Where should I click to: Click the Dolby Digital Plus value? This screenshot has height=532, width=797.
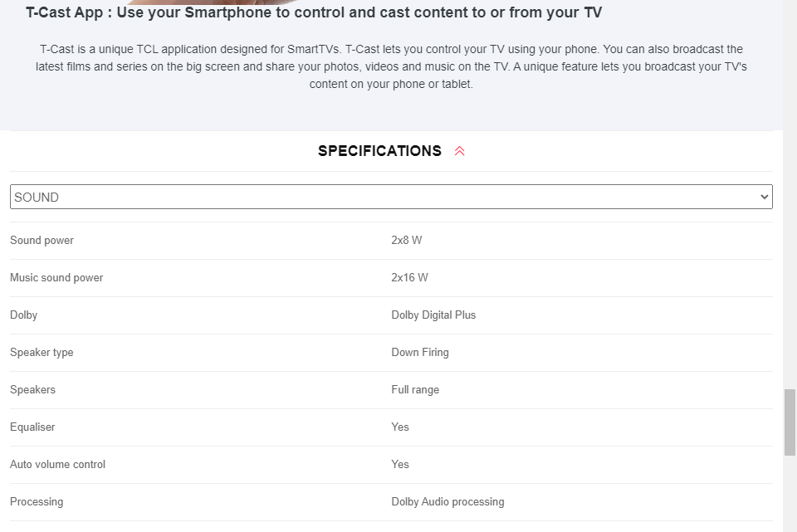tap(433, 315)
